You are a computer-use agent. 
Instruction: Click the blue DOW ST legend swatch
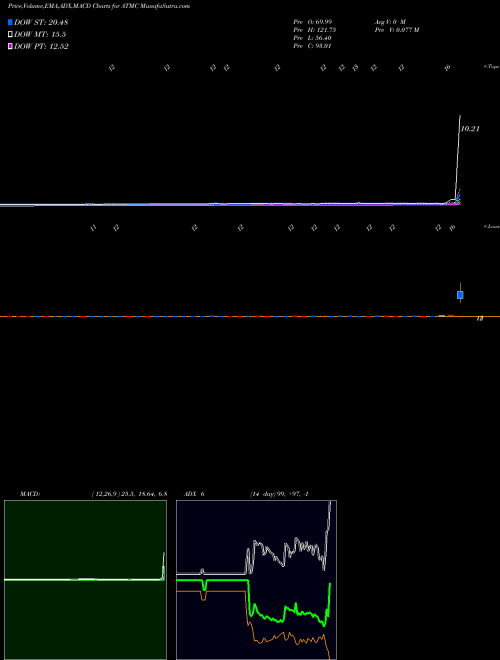10,22
